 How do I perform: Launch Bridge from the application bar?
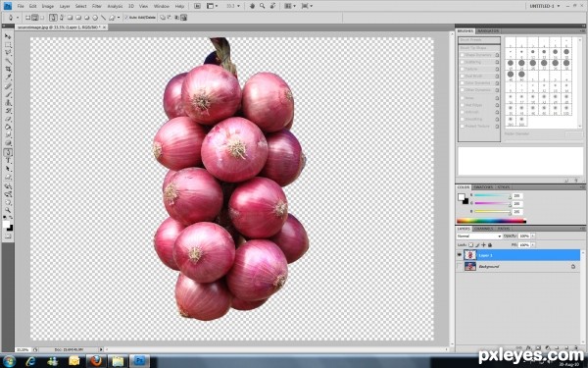tap(197, 6)
